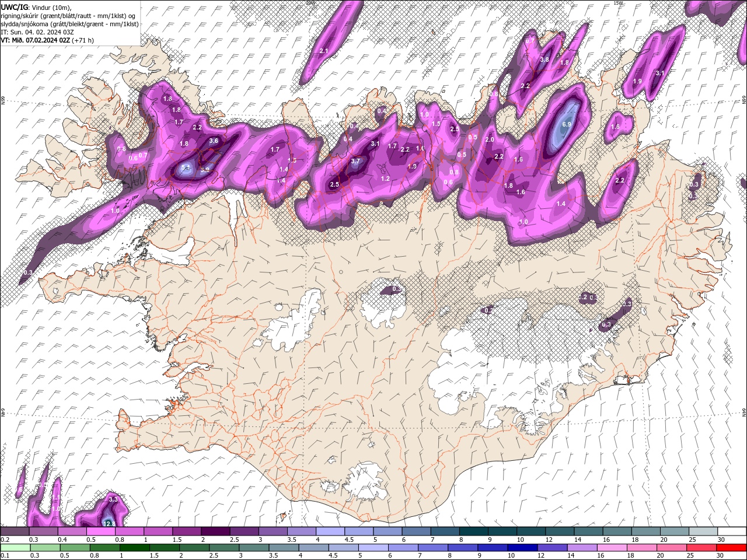This screenshot has width=747, height=560.
Task: Click the 3.8 snowfall value offshore north
Action: click(544, 60)
